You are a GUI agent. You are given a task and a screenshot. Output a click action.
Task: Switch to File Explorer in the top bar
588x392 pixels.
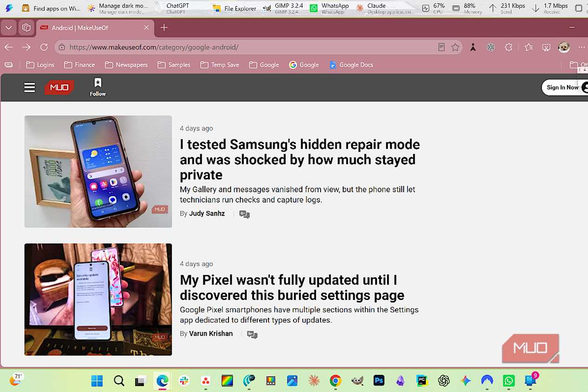[234, 8]
